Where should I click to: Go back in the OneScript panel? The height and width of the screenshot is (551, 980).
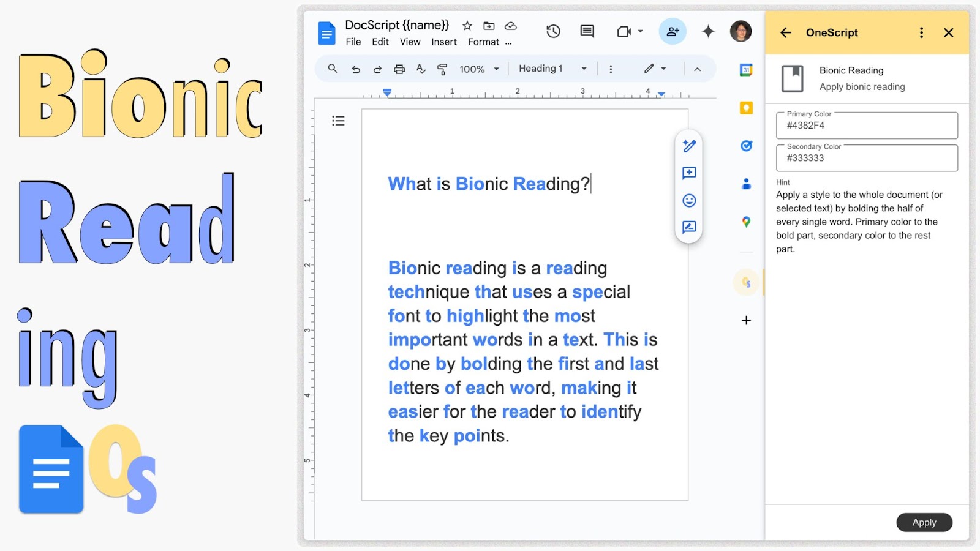point(786,32)
